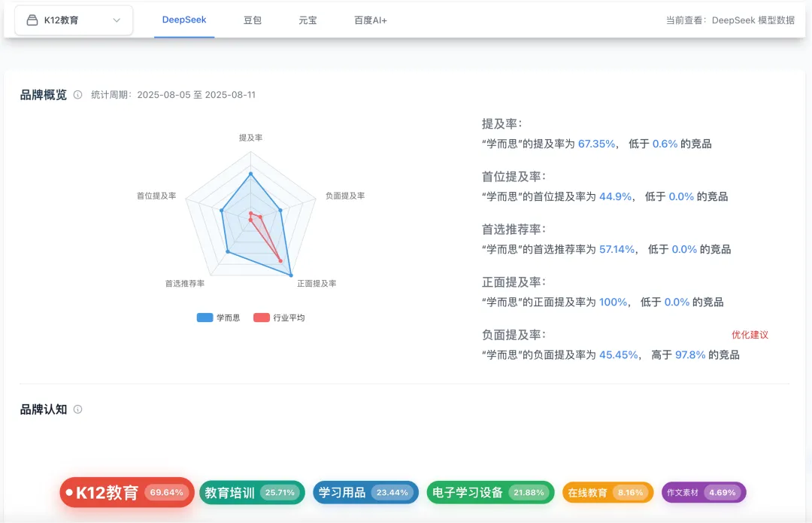Screen dimensions: 812x523
Task: Click the blue 学而思 point on 正面提及率 axis
Action: 291,275
